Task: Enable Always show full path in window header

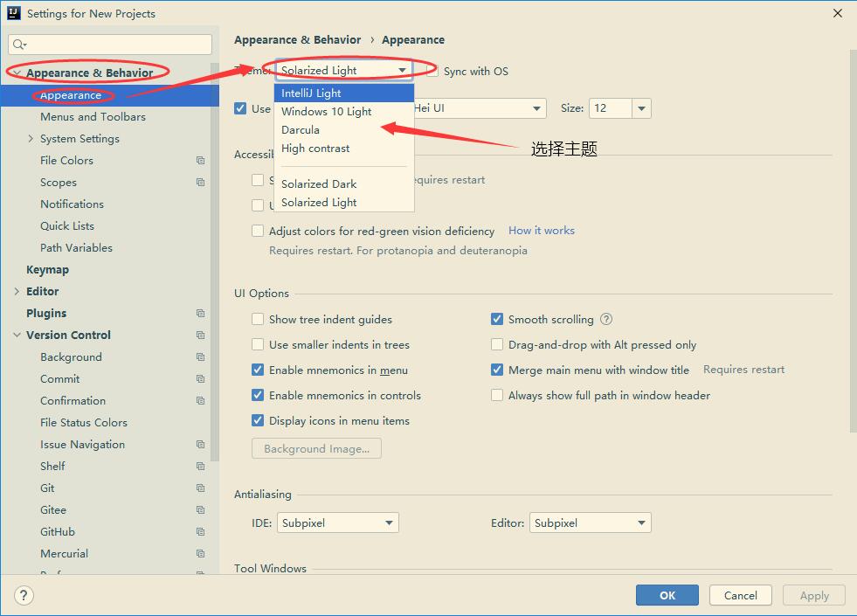Action: click(x=497, y=395)
